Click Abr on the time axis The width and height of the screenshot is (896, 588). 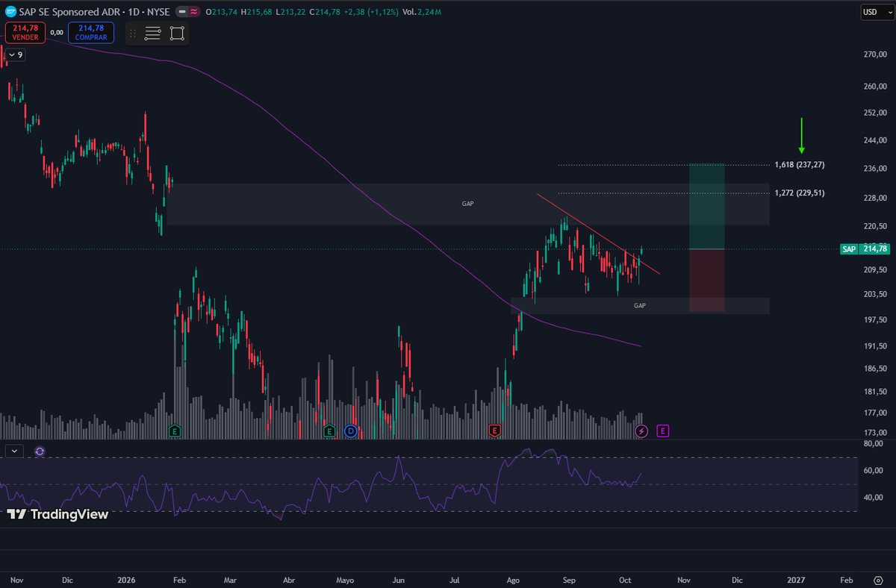pos(288,580)
